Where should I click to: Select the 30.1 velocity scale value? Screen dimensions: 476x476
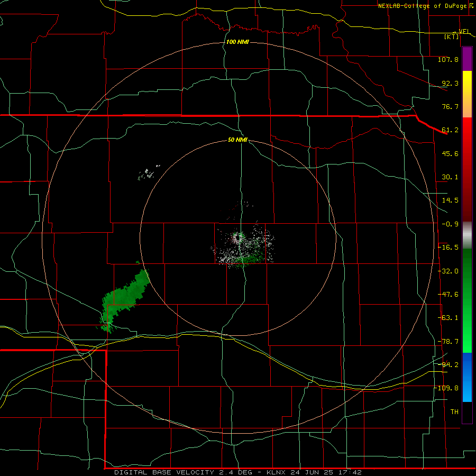click(x=450, y=177)
